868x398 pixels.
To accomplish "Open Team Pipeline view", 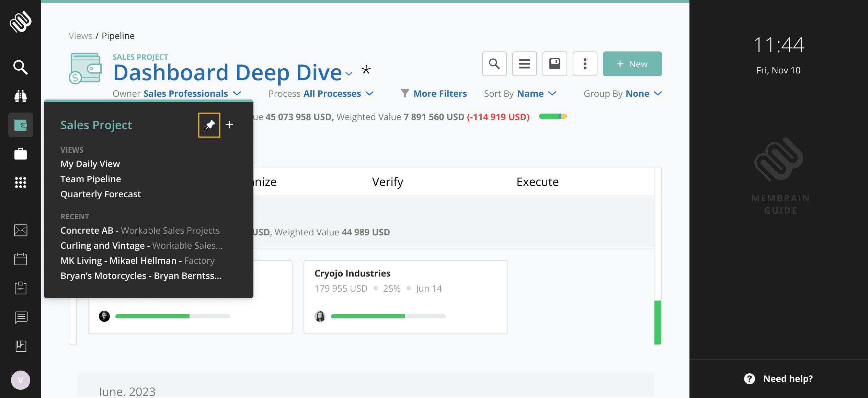I will 91,179.
